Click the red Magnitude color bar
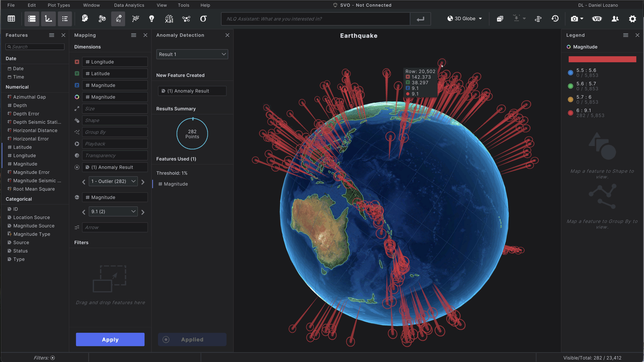Viewport: 644px width, 362px height. click(x=602, y=59)
